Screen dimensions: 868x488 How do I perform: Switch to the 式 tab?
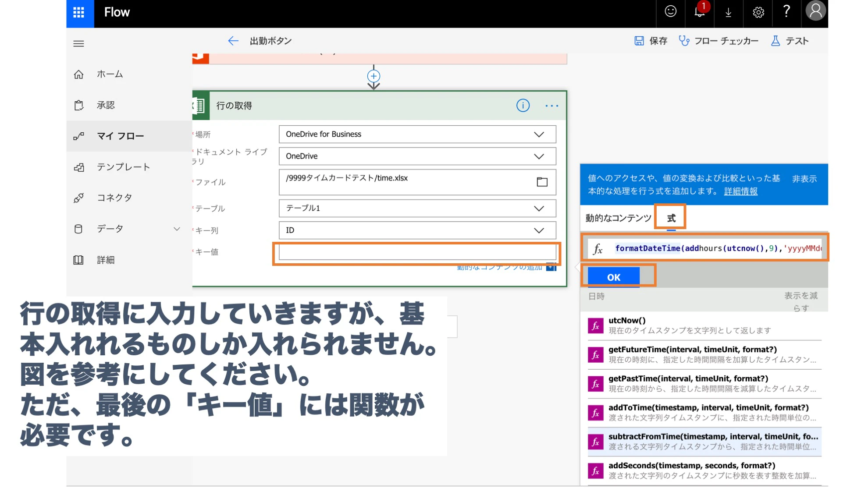pyautogui.click(x=671, y=218)
